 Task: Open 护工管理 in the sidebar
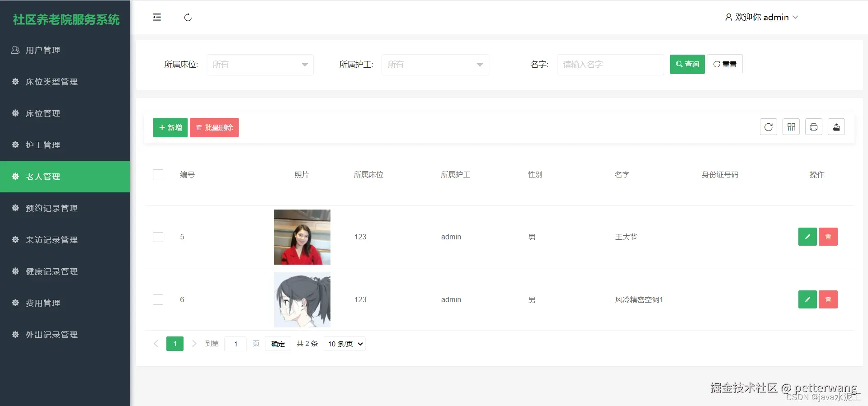(65, 145)
